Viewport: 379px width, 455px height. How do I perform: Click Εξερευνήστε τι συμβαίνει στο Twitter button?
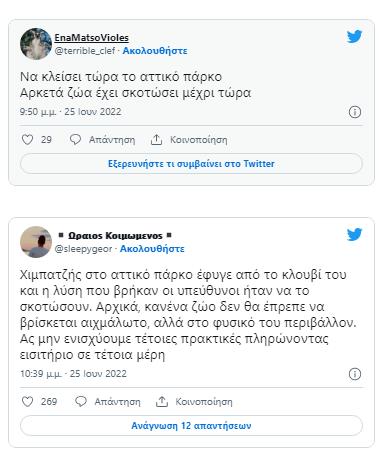click(x=191, y=164)
